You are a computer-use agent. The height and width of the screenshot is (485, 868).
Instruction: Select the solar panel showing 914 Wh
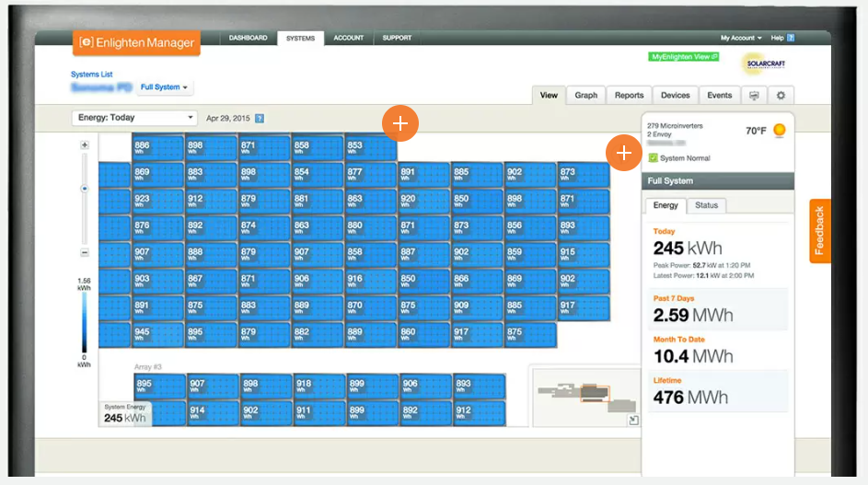pyautogui.click(x=213, y=413)
